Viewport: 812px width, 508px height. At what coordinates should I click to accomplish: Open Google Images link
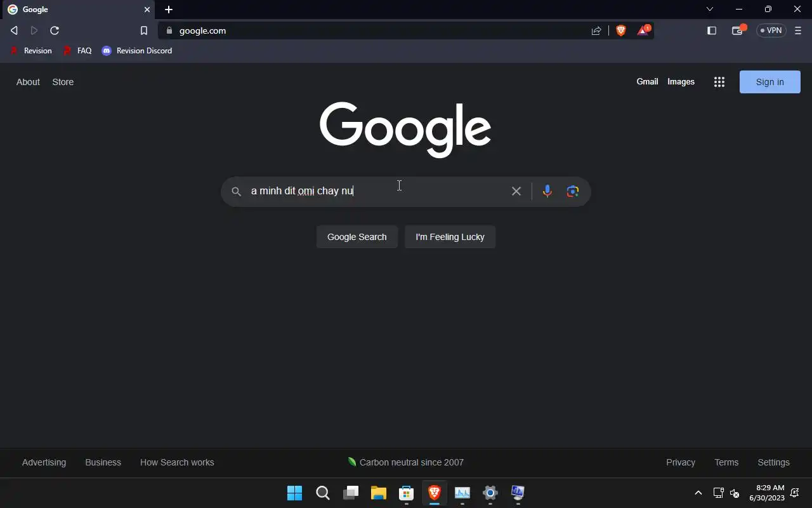click(x=681, y=81)
